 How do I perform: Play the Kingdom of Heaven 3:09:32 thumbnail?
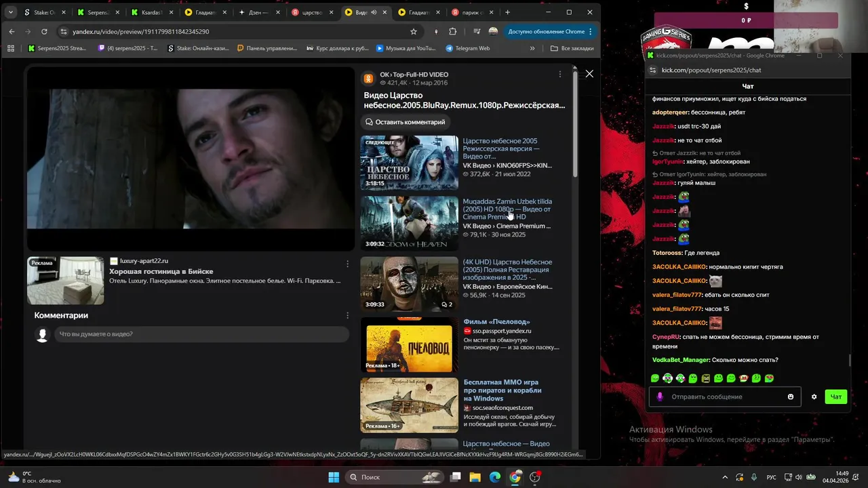[x=409, y=223]
